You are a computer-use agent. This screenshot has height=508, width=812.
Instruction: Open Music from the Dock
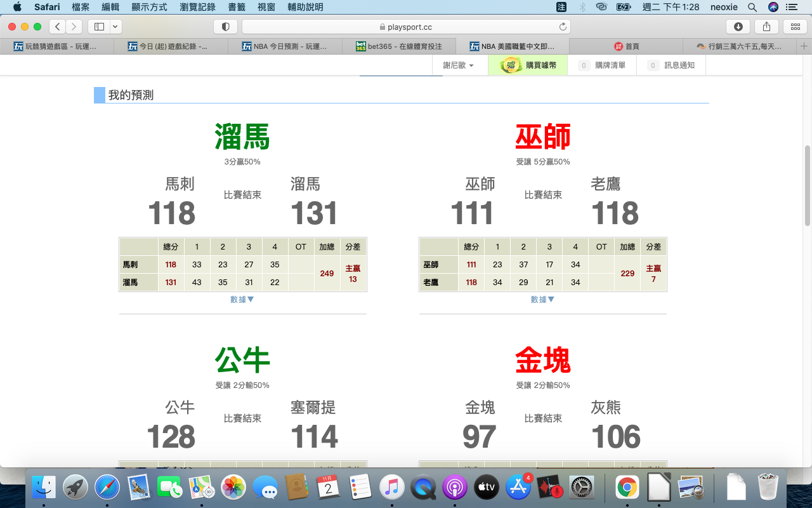point(391,487)
